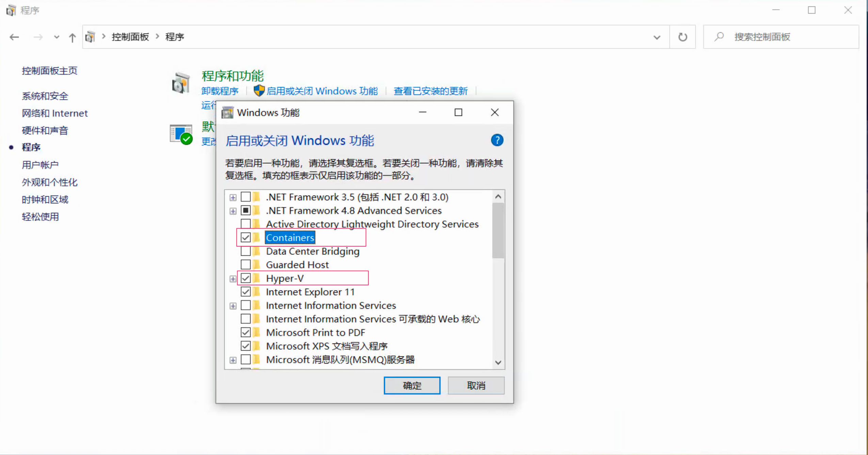Image resolution: width=868 pixels, height=455 pixels.
Task: Enable .NET Framework 3.5 checkbox
Action: [246, 197]
